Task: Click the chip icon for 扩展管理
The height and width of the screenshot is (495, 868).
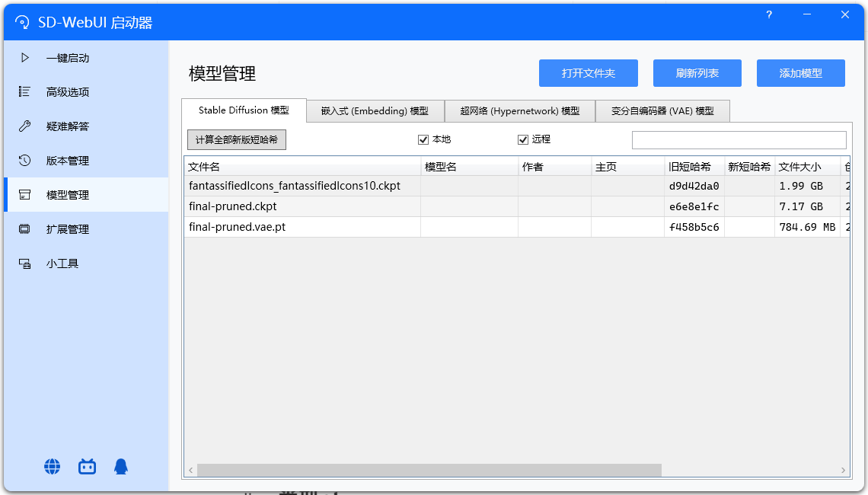Action: 24,228
